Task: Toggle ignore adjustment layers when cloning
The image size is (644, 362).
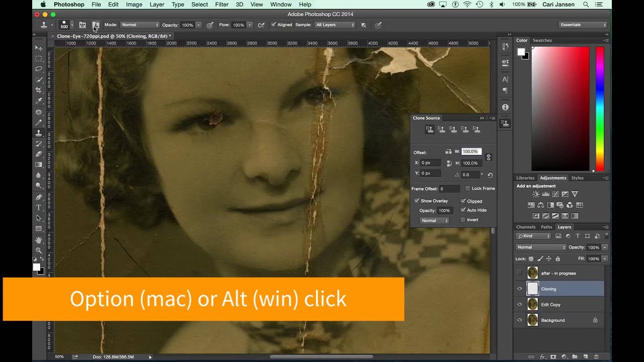Action: [363, 25]
